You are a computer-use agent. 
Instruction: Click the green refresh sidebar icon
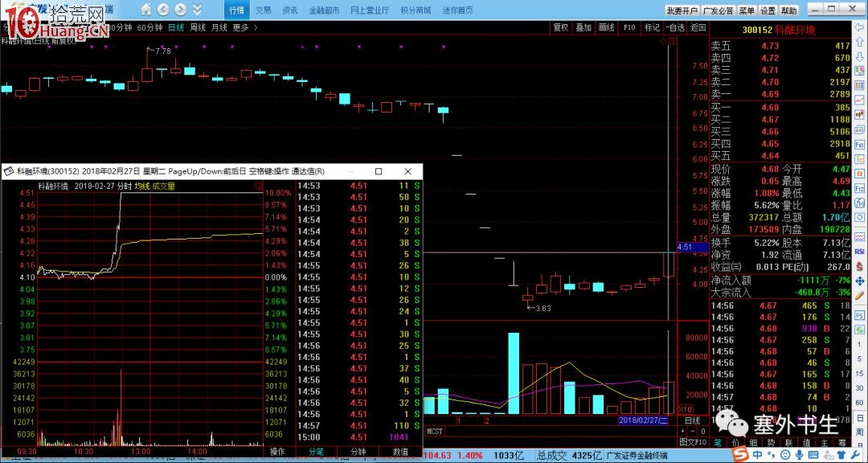click(x=860, y=330)
